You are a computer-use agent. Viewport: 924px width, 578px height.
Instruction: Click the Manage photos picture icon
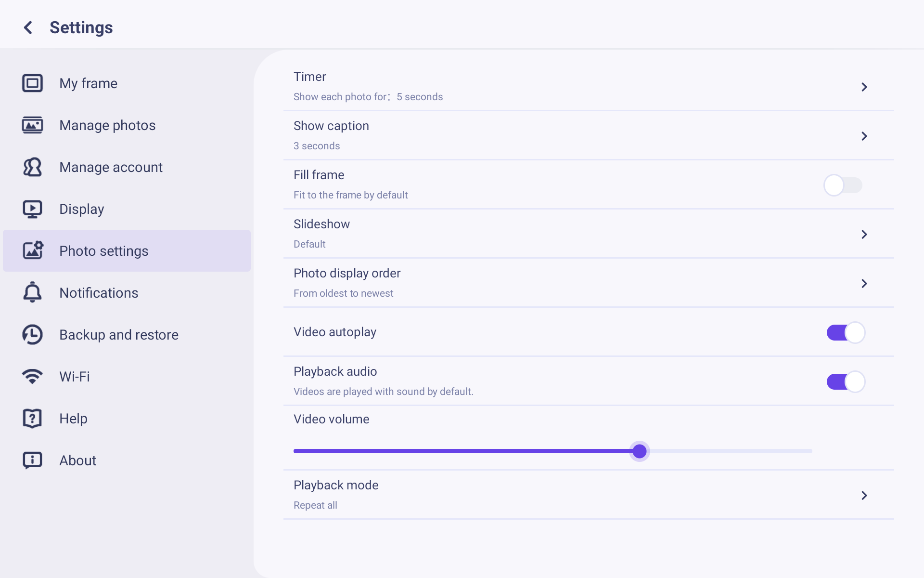[32, 125]
